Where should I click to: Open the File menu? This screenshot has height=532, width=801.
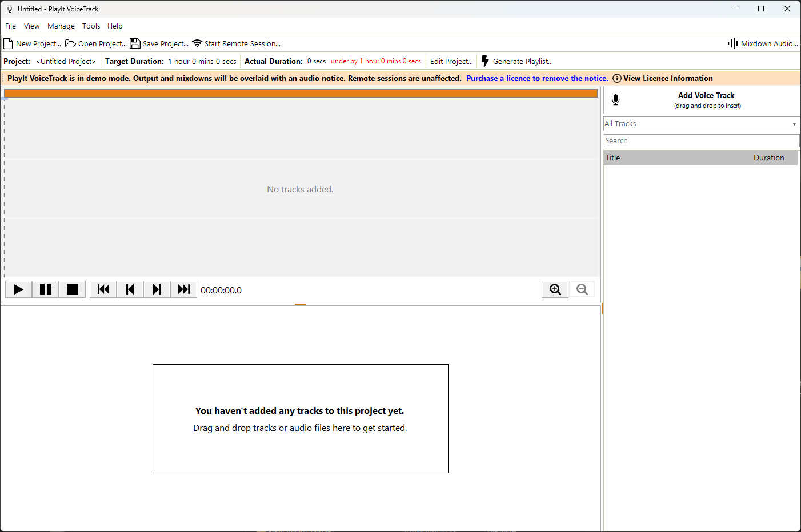(10, 26)
